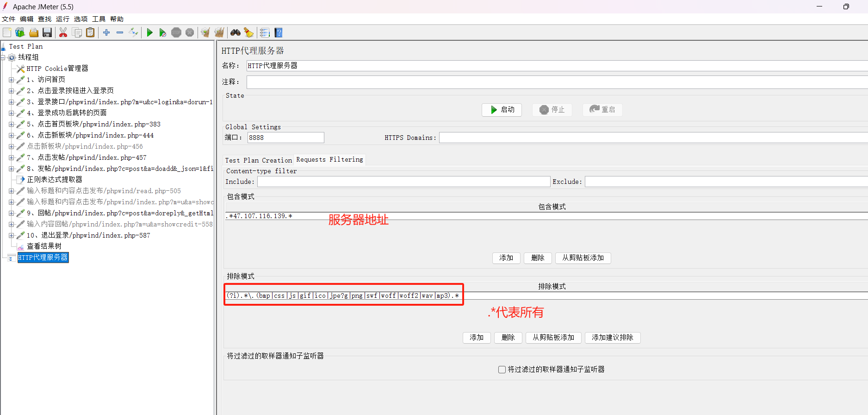Click the Reset Search brush icon
Screen dimensions: 868x415
(x=249, y=32)
